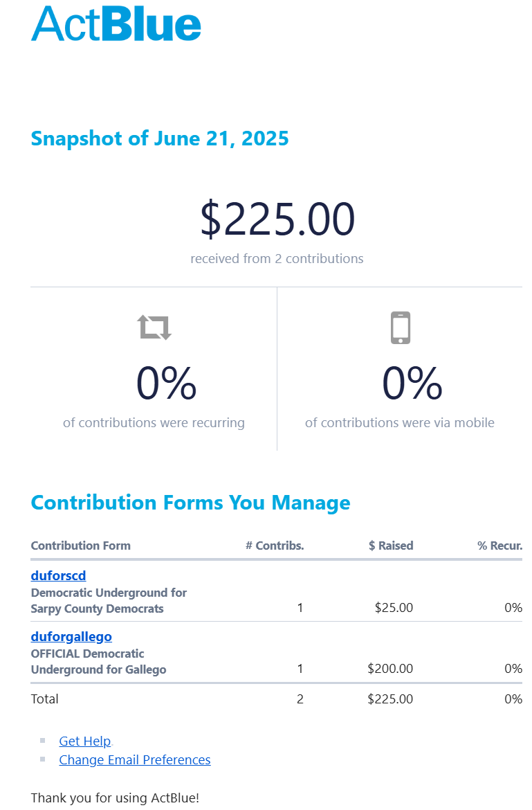Click the 0% recurring contributions figure
The image size is (532, 810).
tap(166, 384)
